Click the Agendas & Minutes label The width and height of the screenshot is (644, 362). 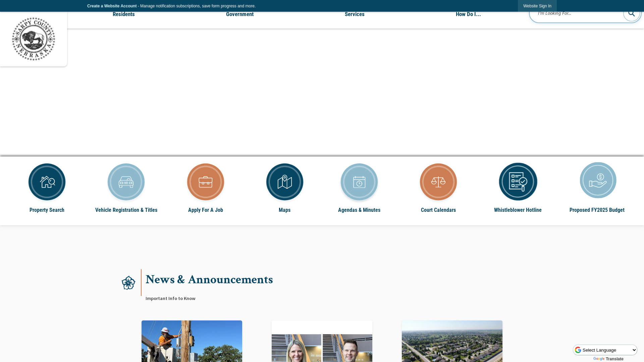click(x=359, y=210)
